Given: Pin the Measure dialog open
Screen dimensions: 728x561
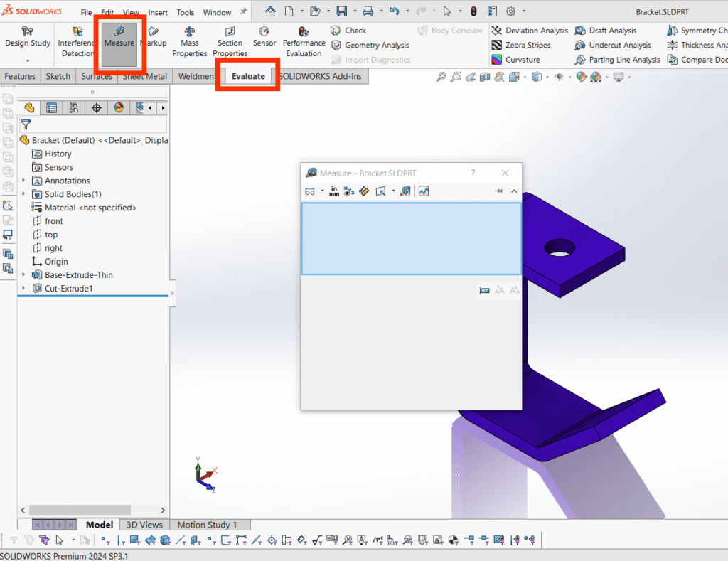Looking at the screenshot, I should [498, 191].
